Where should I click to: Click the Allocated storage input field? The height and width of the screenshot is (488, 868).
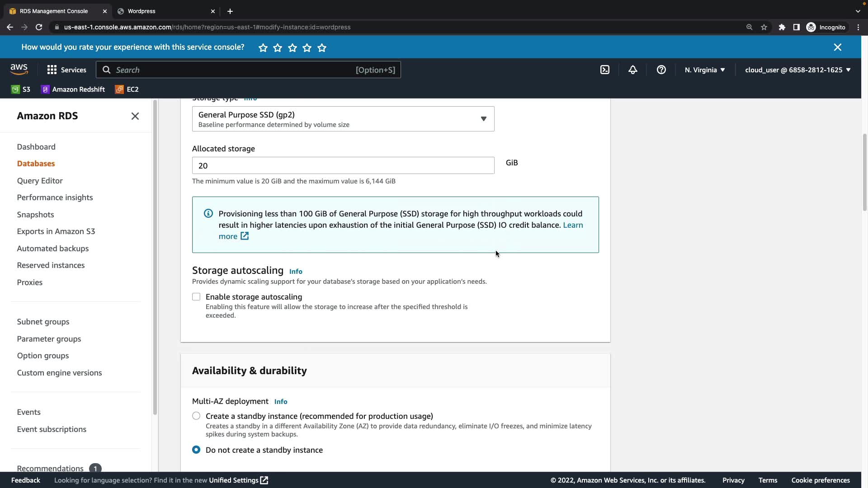click(x=343, y=165)
